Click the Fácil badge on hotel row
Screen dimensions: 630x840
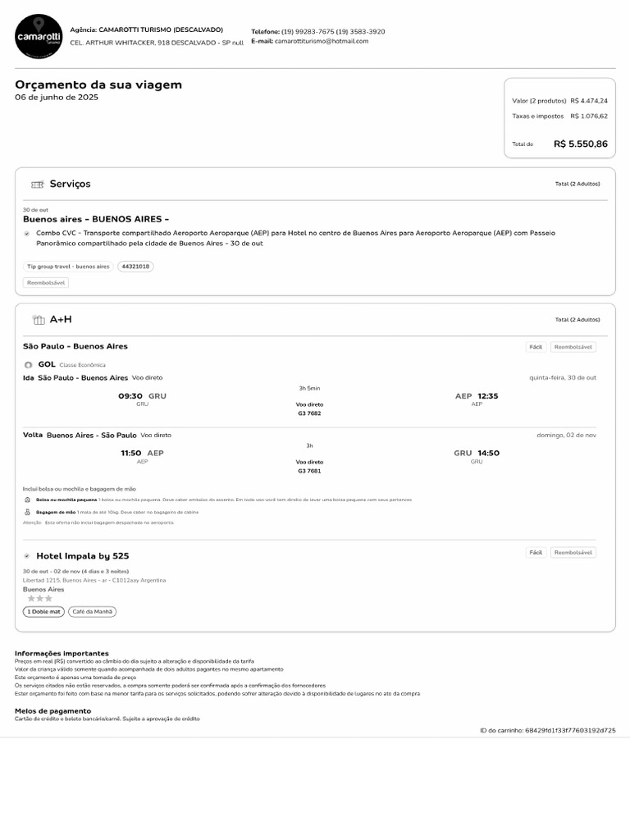click(x=536, y=553)
